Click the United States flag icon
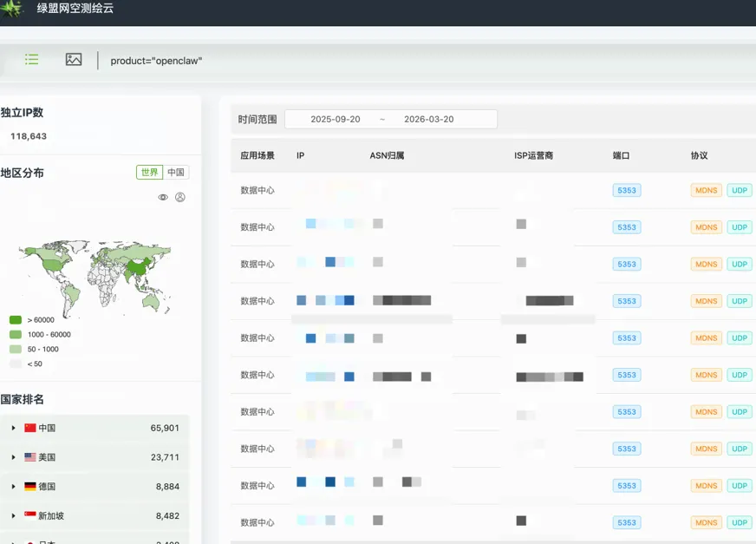Viewport: 756px width, 544px height. tap(30, 457)
